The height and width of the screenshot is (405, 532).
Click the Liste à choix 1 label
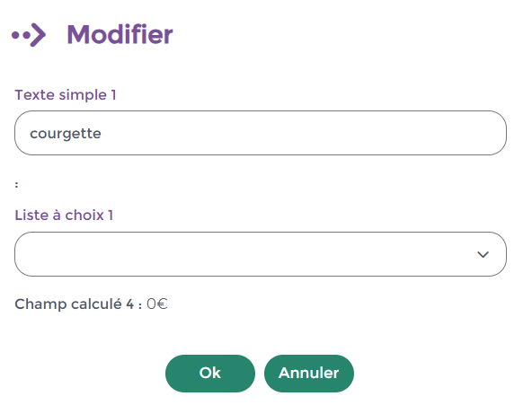click(64, 216)
